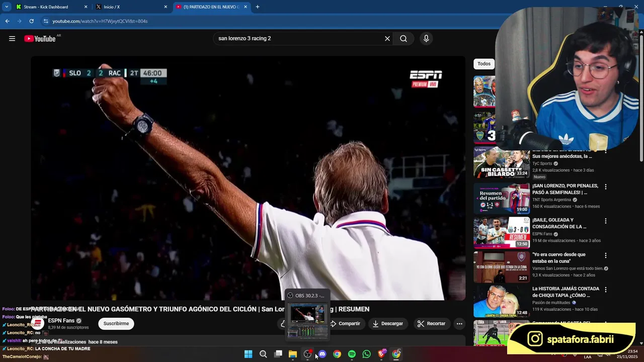Click the ESPN Fans channel avatar
Image resolution: width=644 pixels, height=362 pixels.
[38, 323]
